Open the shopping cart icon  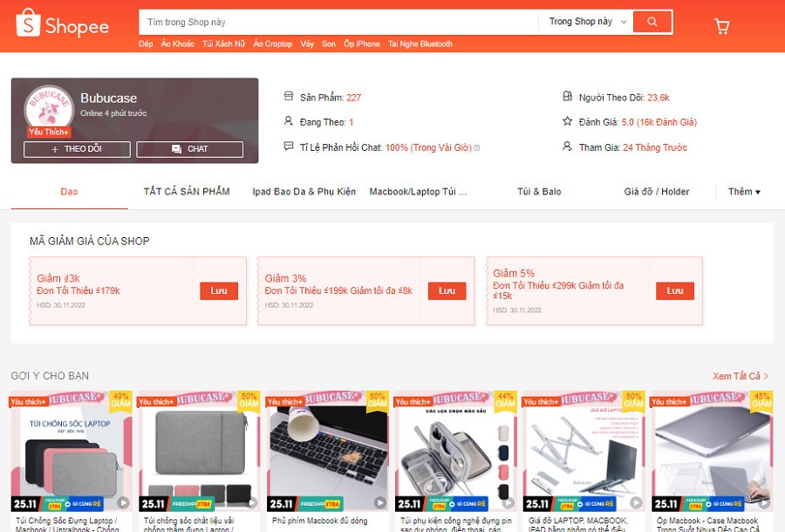click(x=722, y=26)
